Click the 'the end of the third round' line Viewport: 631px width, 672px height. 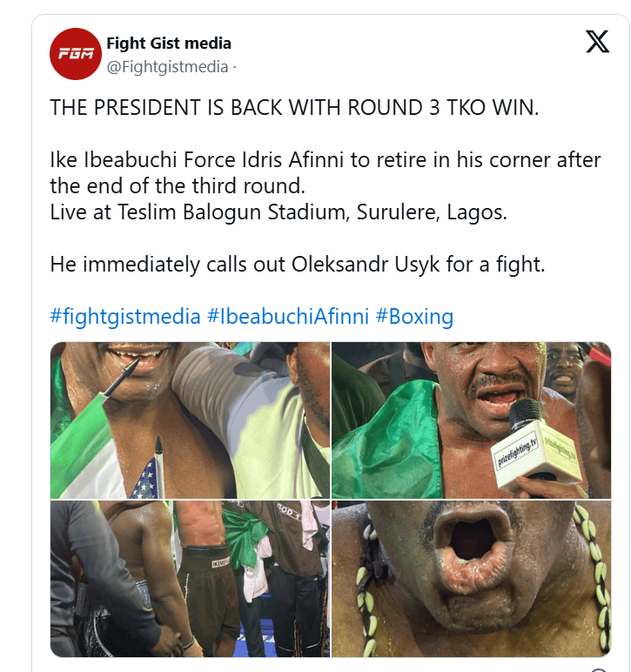(x=178, y=186)
